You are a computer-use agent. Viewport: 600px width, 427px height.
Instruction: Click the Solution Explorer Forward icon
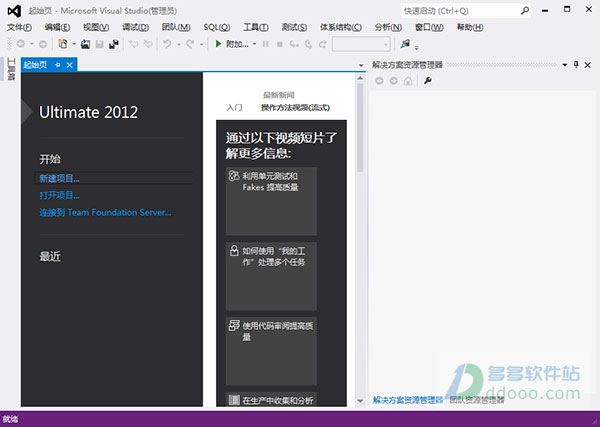coord(393,81)
